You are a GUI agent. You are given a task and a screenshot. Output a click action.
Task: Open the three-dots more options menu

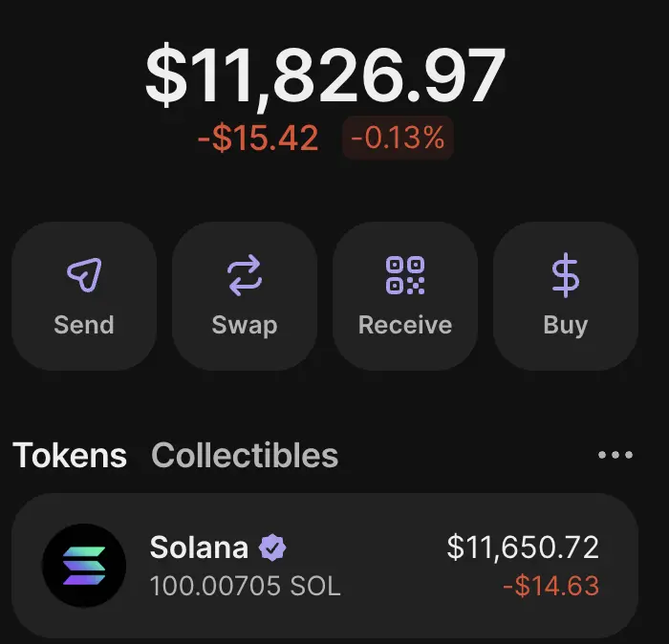click(615, 455)
